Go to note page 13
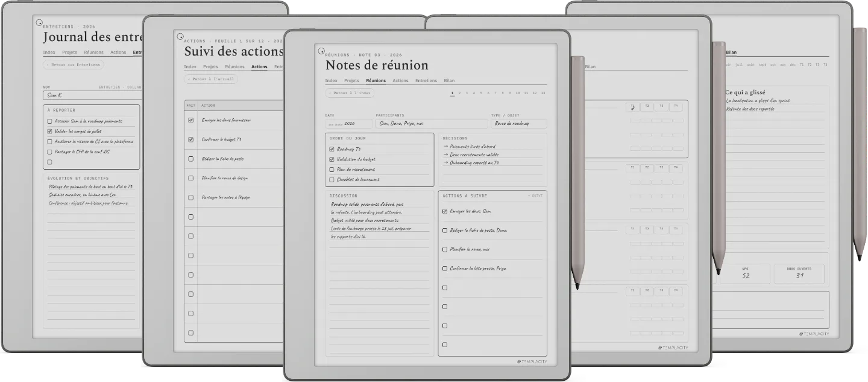This screenshot has height=382, width=868. pyautogui.click(x=543, y=93)
